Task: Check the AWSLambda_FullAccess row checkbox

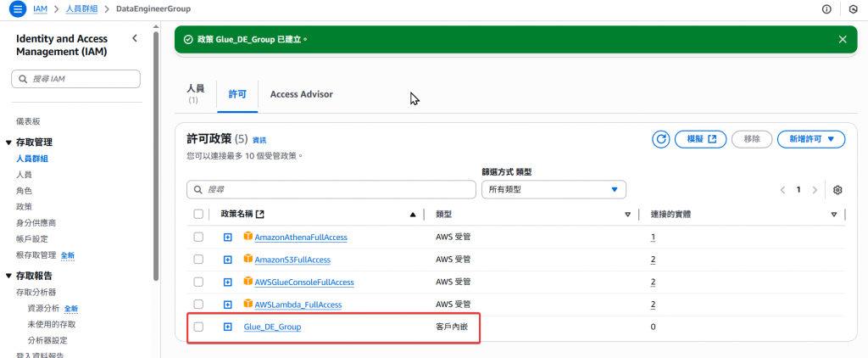Action: coord(198,305)
